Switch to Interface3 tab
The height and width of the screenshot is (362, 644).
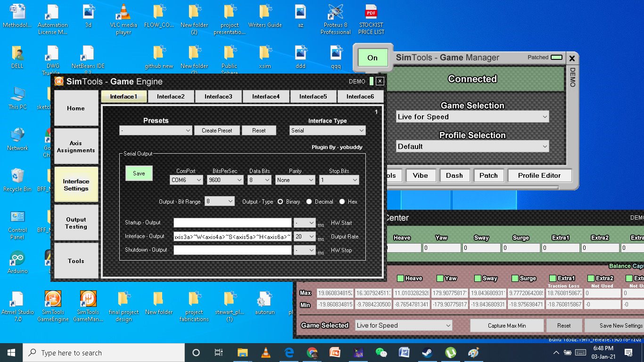pos(218,97)
